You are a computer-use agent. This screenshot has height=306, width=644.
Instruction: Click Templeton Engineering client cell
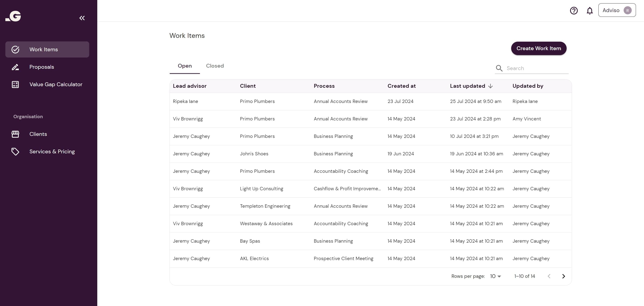[x=265, y=206]
